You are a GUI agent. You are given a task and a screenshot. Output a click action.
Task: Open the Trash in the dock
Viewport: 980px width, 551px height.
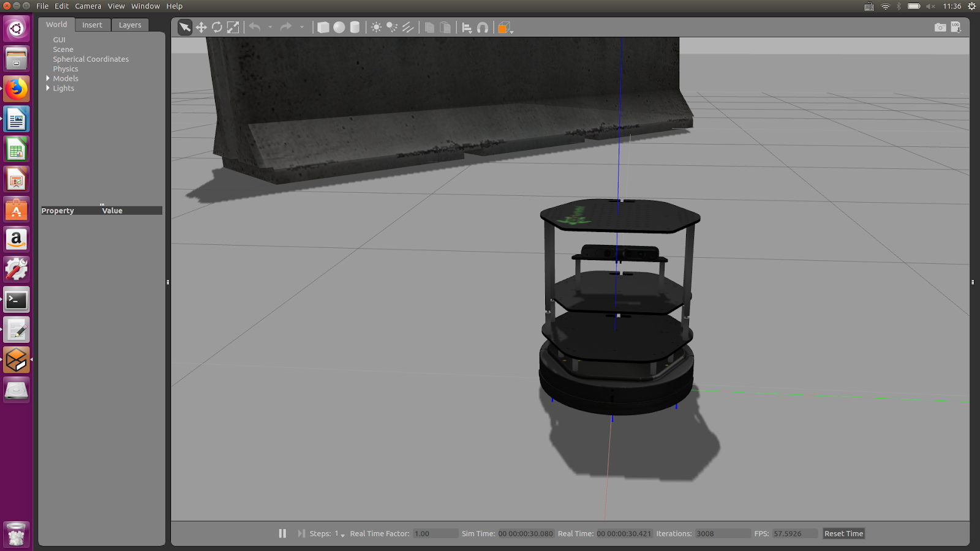[x=17, y=534]
